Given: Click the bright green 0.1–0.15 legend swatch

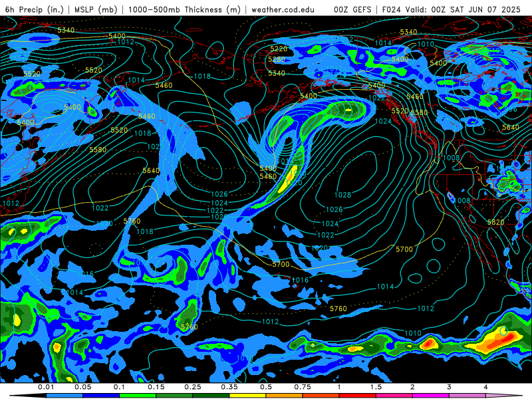Looking at the screenshot, I should 138,396.
